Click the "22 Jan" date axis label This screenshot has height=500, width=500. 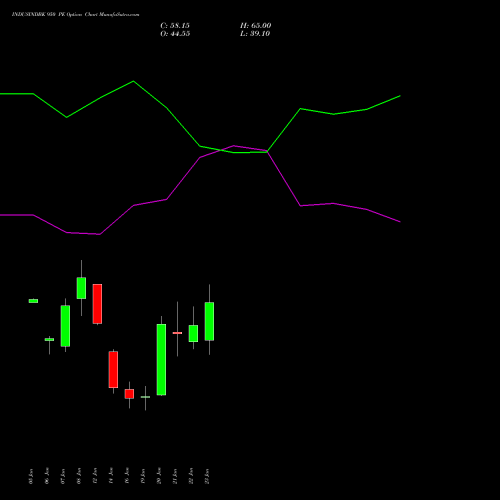pos(191,476)
